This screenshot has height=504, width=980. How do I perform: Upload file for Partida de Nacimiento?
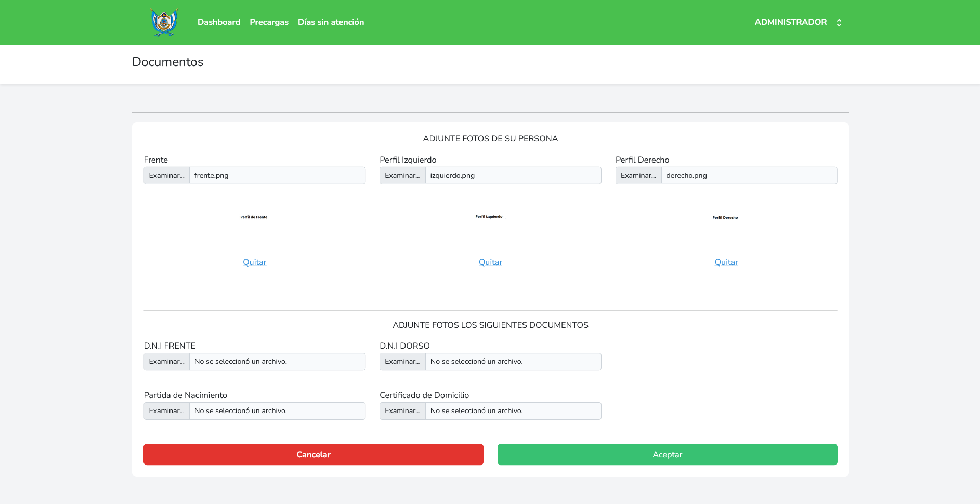[166, 411]
